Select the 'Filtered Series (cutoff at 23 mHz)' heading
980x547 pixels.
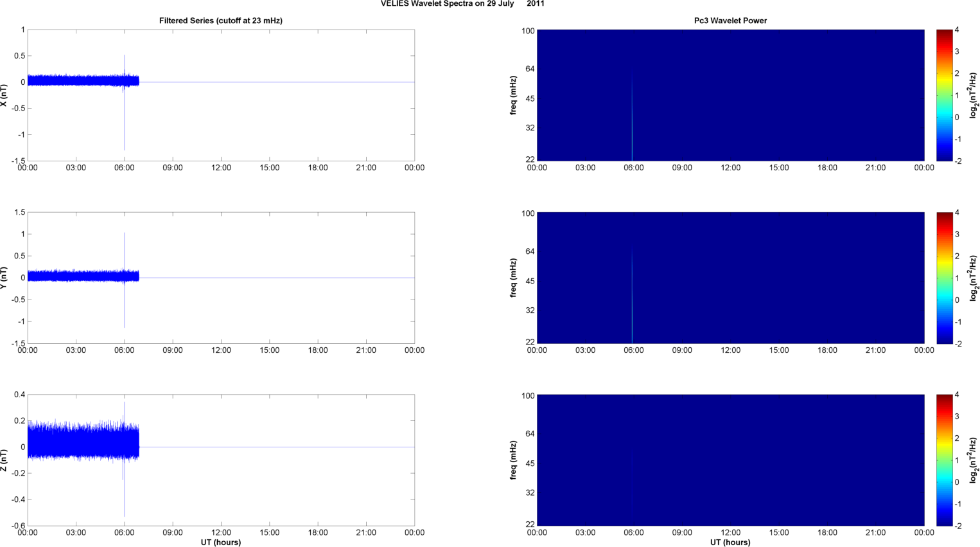tap(221, 21)
